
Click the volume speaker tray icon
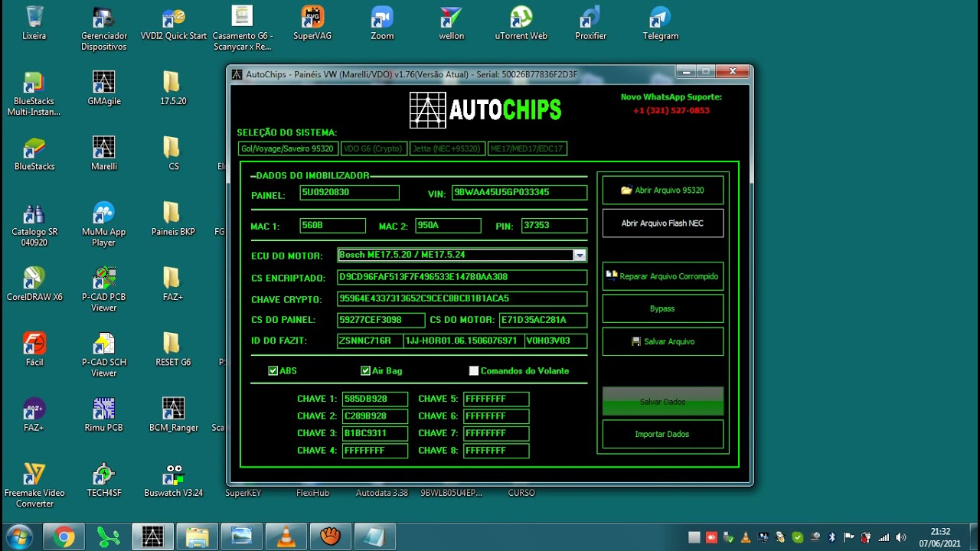[x=901, y=537]
